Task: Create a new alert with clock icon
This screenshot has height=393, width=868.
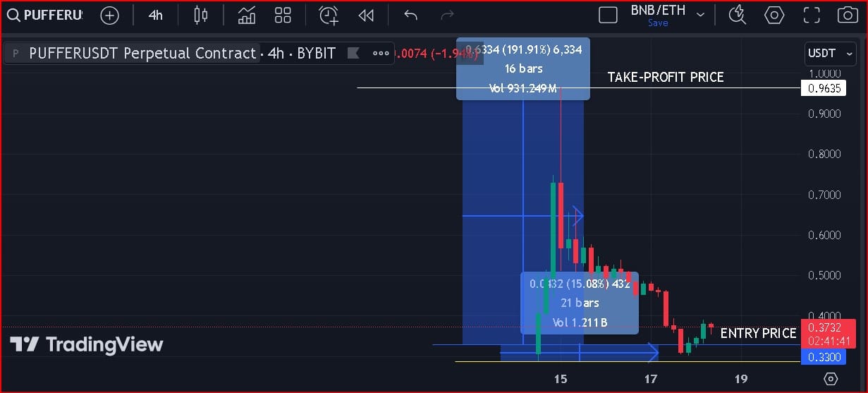Action: 329,15
